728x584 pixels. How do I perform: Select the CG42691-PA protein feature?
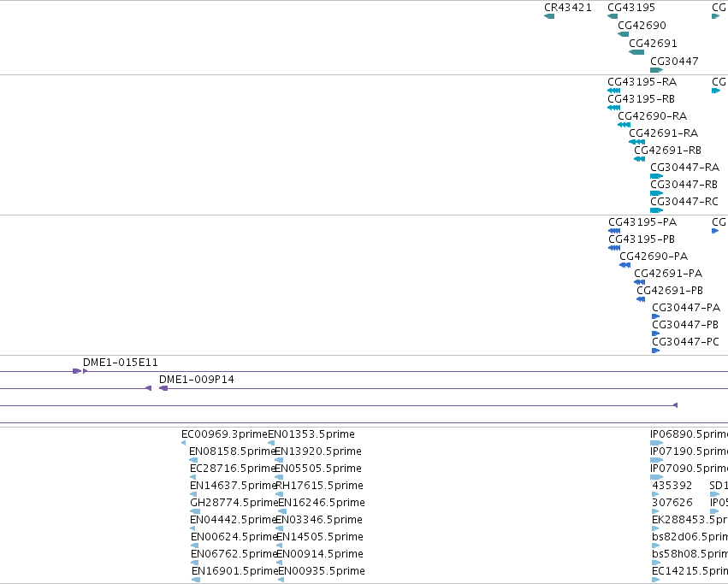coord(639,282)
